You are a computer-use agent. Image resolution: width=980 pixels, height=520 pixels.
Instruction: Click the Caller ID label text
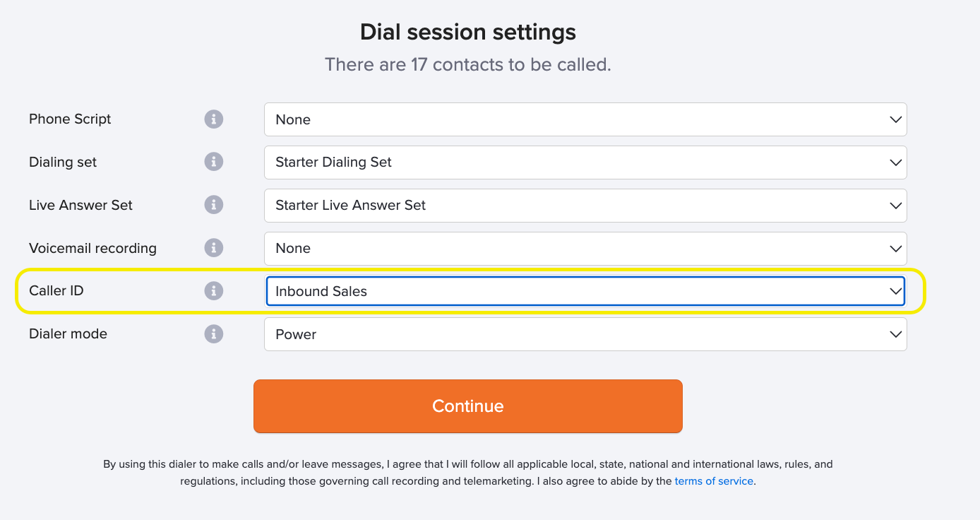(x=56, y=291)
